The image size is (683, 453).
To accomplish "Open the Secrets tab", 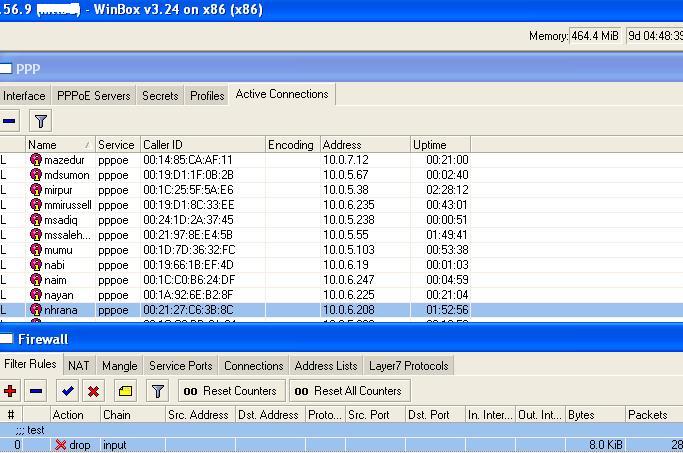I will tap(160, 96).
